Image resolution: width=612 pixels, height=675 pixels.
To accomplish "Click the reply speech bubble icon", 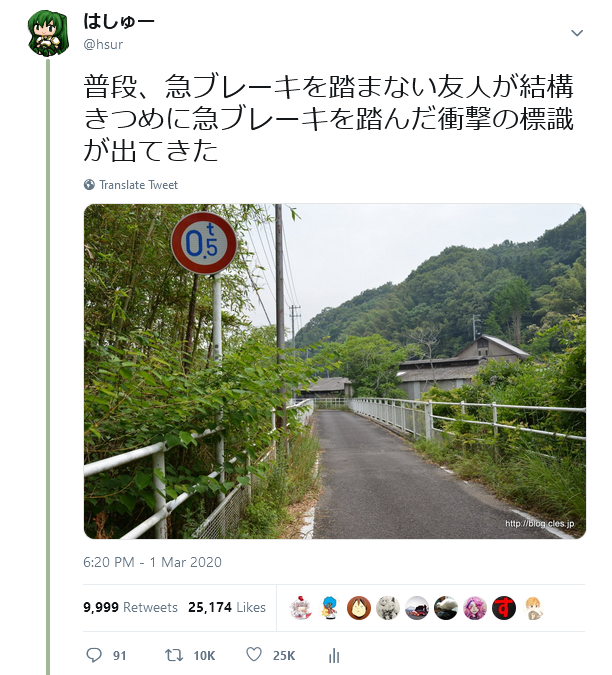I will (x=94, y=655).
